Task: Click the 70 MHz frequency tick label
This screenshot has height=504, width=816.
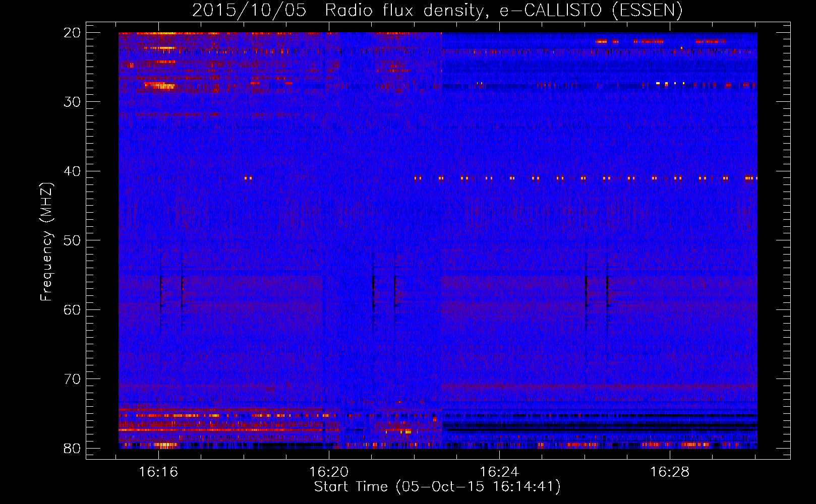Action: (x=72, y=379)
